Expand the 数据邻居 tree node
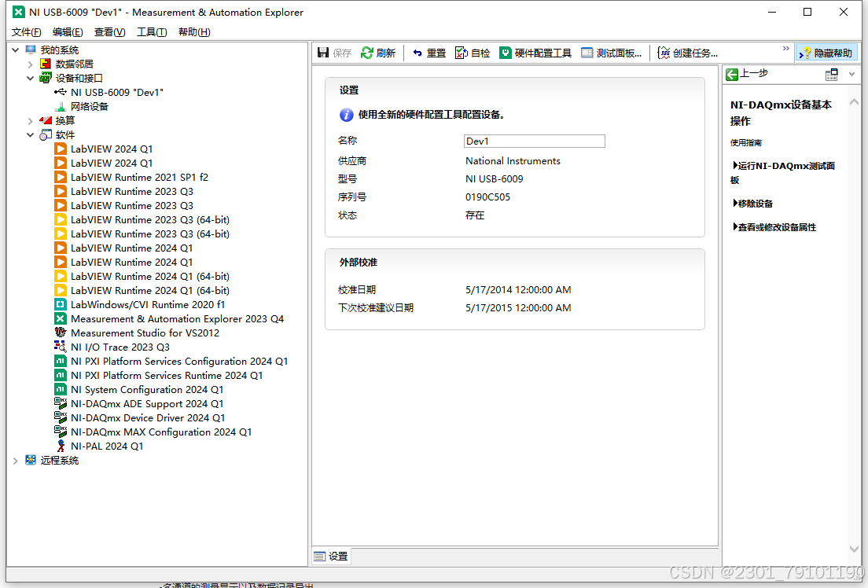The height and width of the screenshot is (588, 868). click(29, 63)
